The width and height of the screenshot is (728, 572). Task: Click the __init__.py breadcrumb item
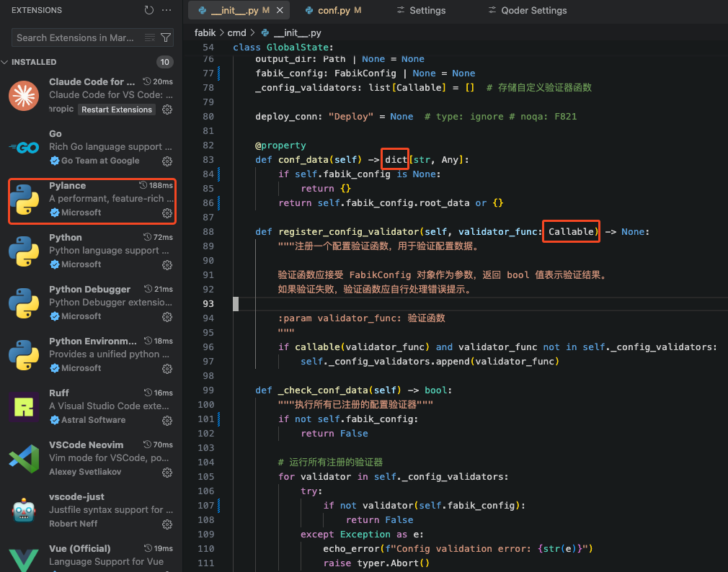click(x=291, y=33)
